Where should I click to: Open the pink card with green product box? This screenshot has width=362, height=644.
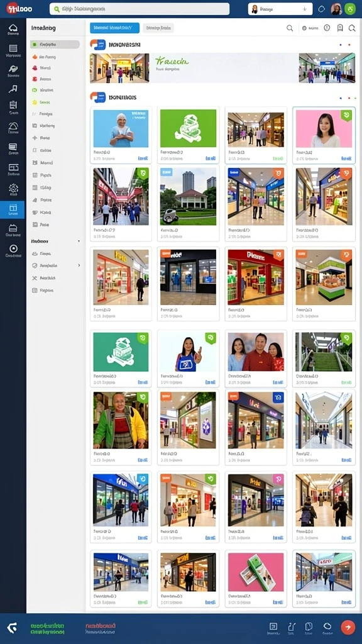click(256, 579)
